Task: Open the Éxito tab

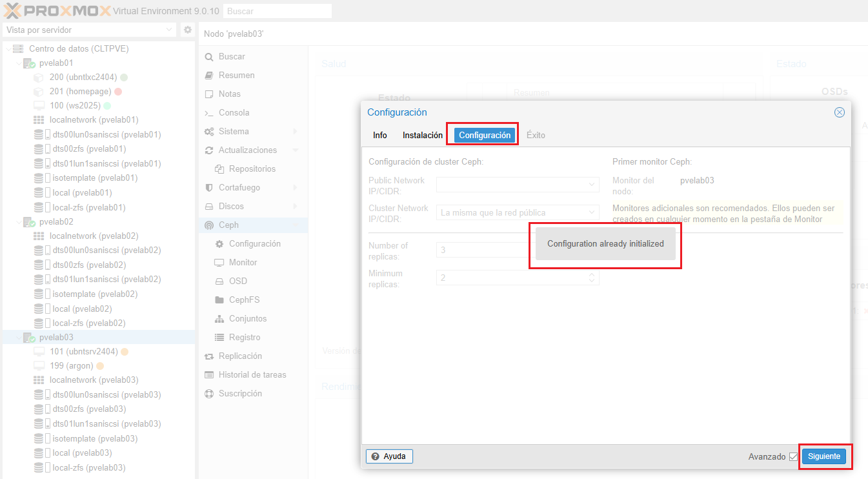Action: [536, 135]
